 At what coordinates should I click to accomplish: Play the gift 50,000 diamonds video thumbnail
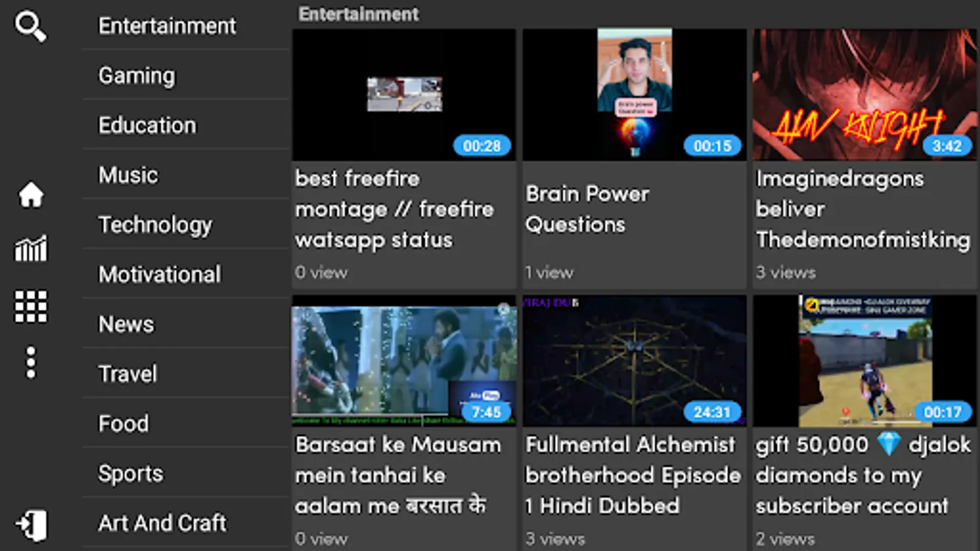(865, 361)
